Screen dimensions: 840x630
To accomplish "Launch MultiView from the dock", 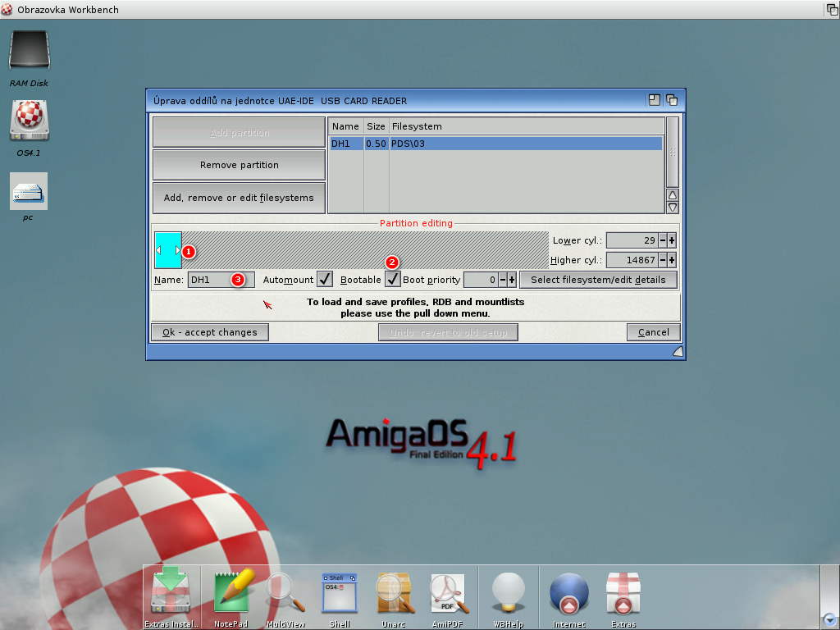I will coord(285,592).
